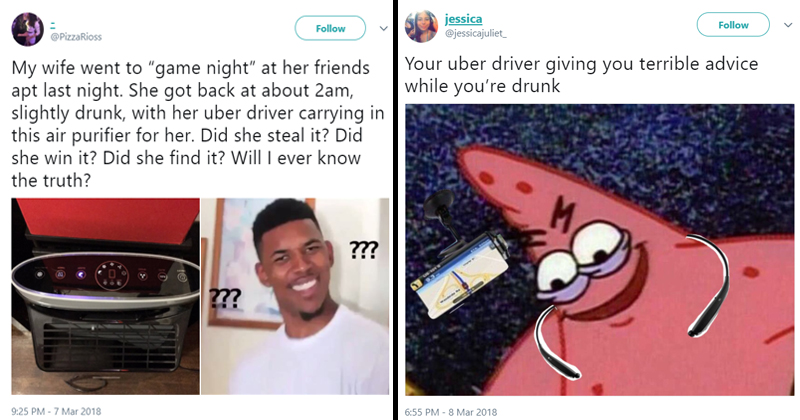Image resolution: width=800 pixels, height=420 pixels.
Task: Follow the @PizzaRioss account
Action: pos(330,29)
